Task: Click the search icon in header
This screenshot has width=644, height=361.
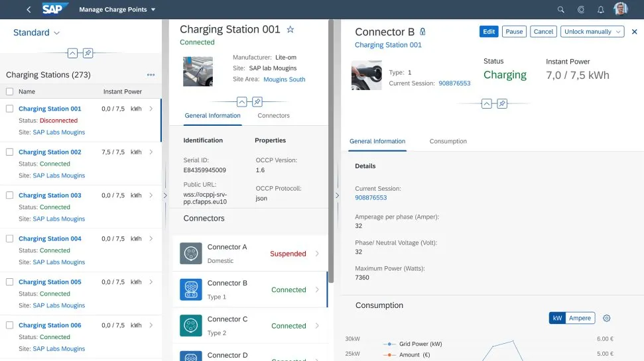Action: tap(561, 10)
